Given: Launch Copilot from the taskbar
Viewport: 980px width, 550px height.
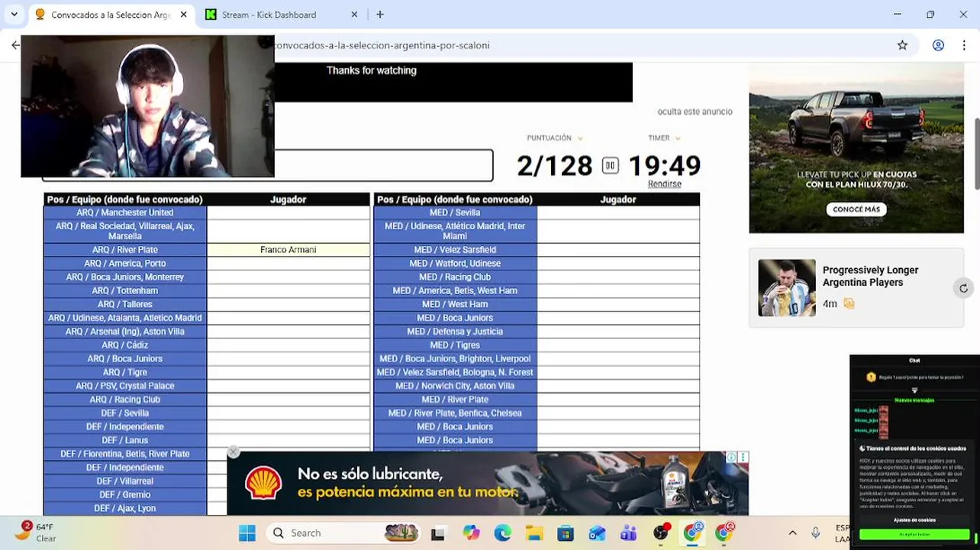Looking at the screenshot, I should pos(471,533).
